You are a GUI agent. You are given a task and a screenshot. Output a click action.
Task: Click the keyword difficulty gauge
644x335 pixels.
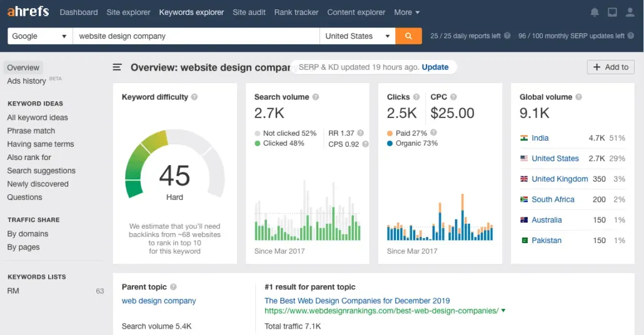(174, 166)
